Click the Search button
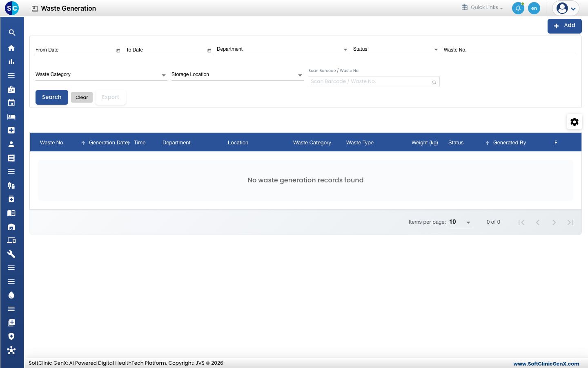588x368 pixels. pyautogui.click(x=52, y=97)
